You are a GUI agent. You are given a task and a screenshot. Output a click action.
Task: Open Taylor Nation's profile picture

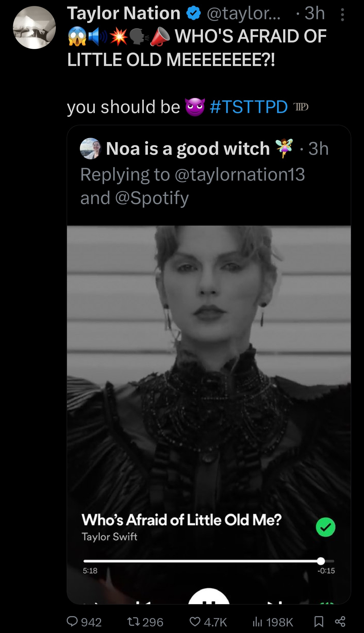point(34,28)
